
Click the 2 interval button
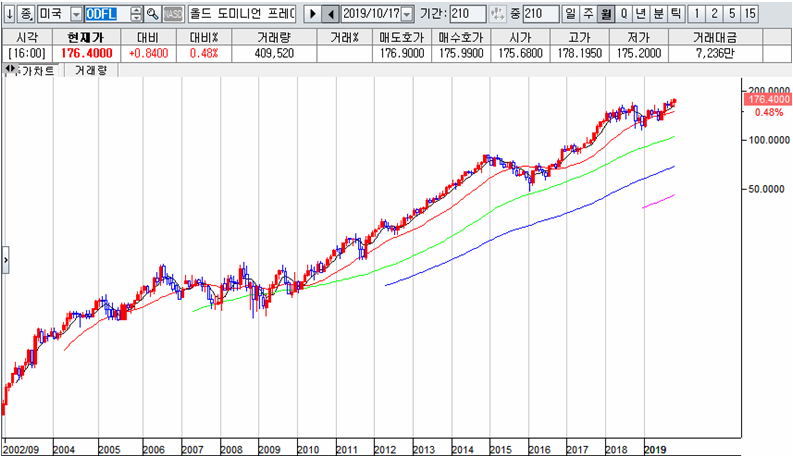coord(714,14)
